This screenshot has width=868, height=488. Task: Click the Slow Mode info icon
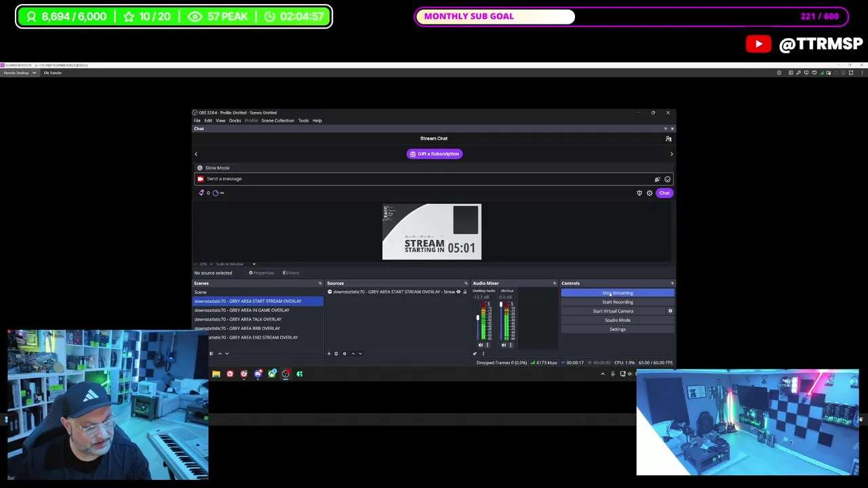200,168
